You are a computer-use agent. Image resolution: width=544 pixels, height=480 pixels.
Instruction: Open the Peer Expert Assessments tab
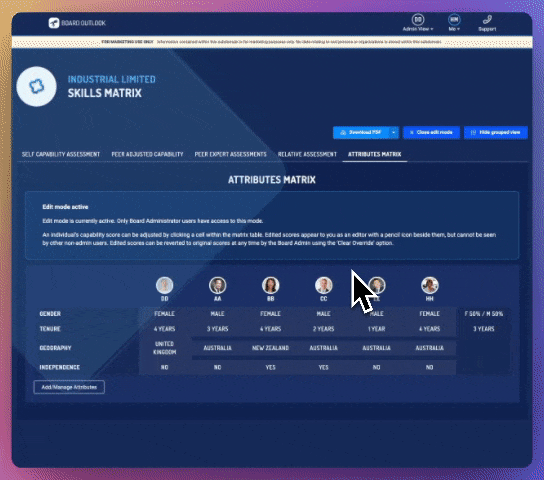coord(230,154)
